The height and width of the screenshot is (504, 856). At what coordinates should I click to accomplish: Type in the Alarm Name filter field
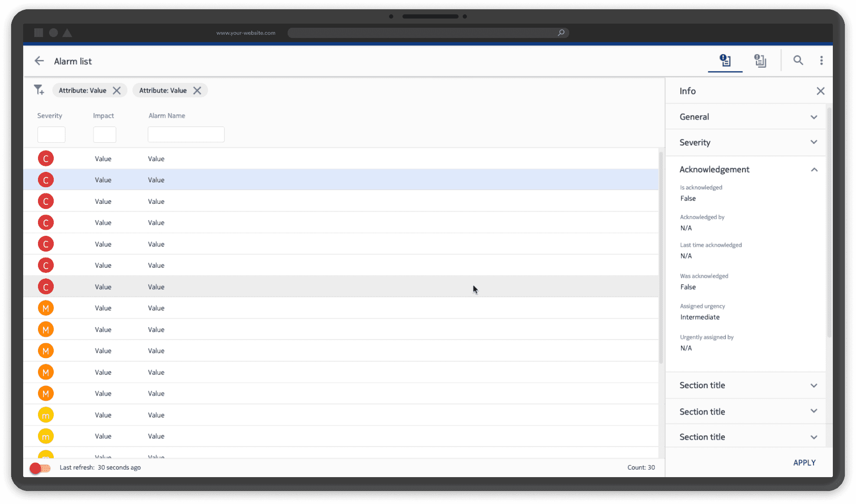186,134
